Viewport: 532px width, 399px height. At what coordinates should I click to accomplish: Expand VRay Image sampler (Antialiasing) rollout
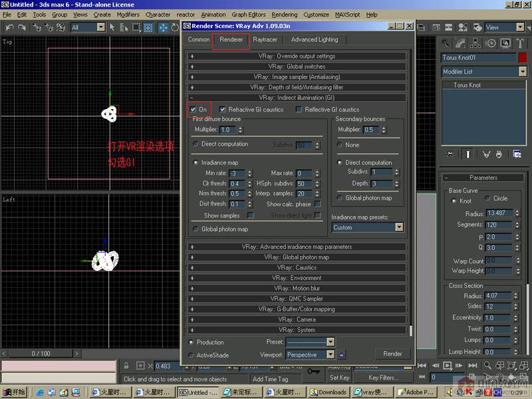297,77
